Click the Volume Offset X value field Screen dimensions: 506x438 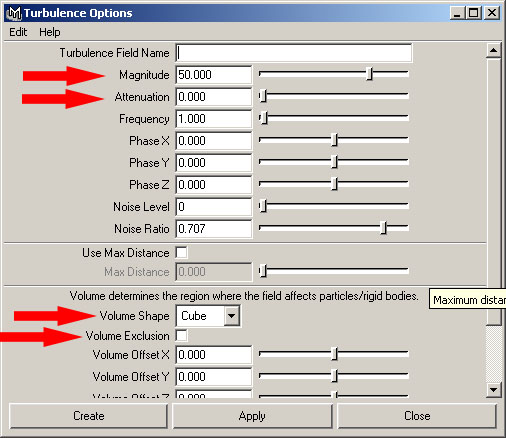point(214,355)
